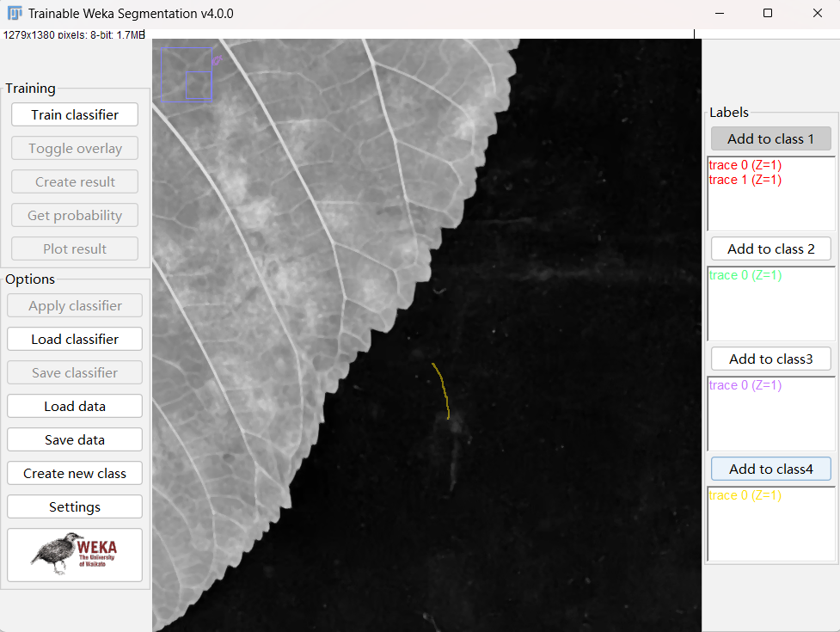Add selection to class3
The height and width of the screenshot is (632, 840).
(770, 359)
